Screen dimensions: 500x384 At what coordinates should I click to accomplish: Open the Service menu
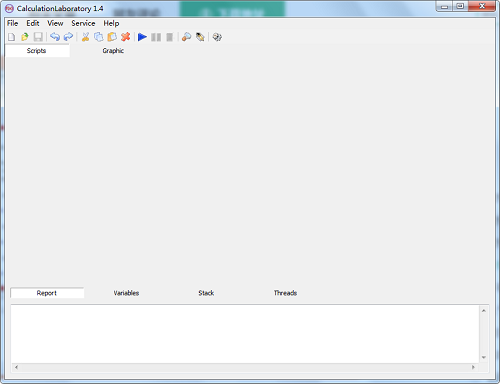[x=83, y=23]
